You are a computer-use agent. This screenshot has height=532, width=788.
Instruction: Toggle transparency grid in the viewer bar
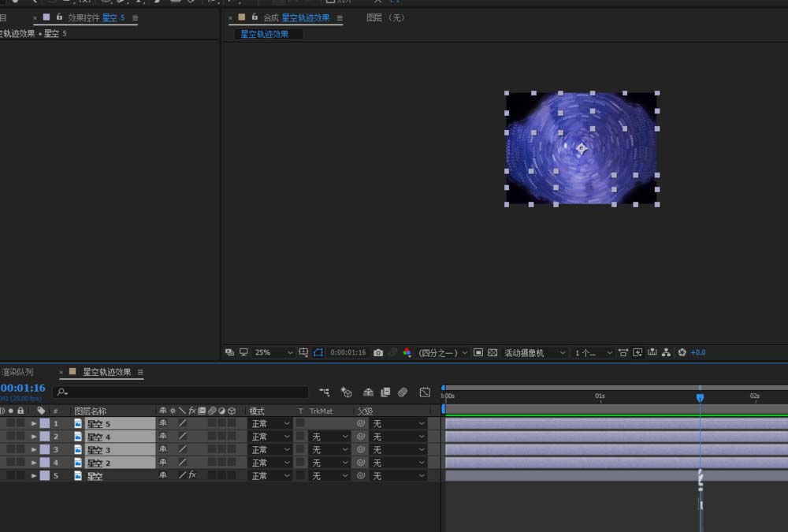(492, 352)
